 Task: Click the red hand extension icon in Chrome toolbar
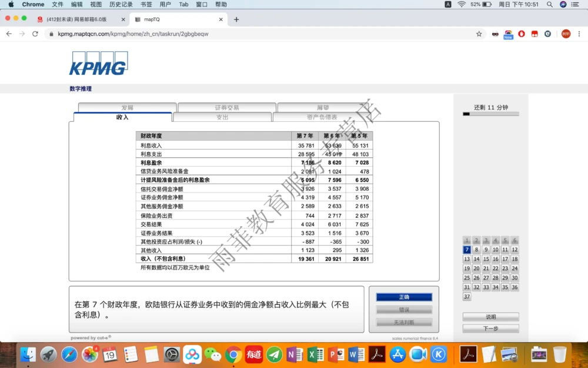tap(521, 34)
